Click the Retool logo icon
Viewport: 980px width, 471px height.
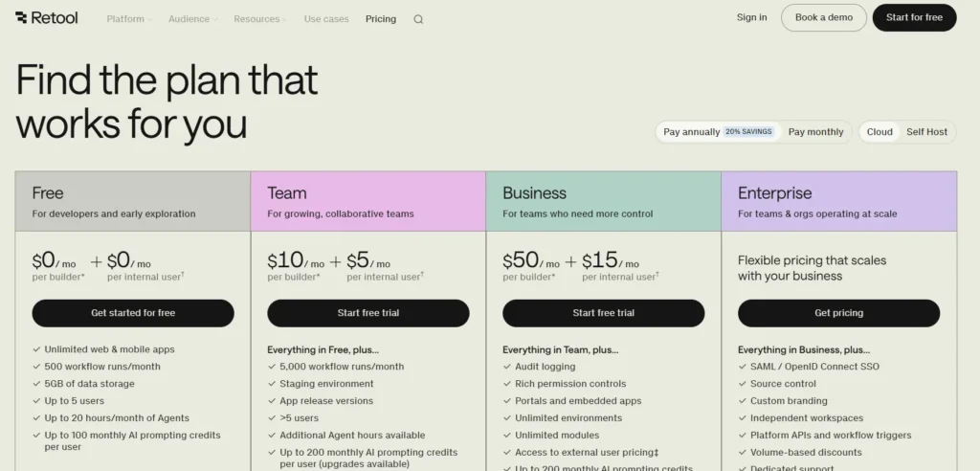point(22,18)
